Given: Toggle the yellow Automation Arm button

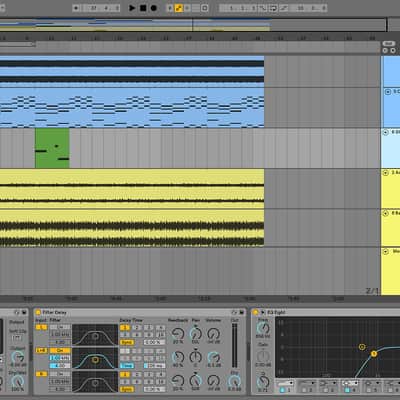Looking at the screenshot, I should coord(179,8).
